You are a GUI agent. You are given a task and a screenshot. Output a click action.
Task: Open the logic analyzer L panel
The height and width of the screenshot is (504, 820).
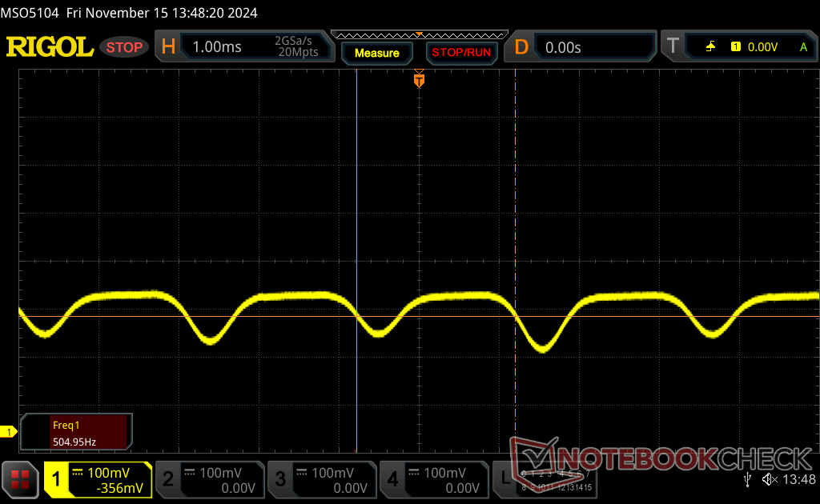[x=545, y=479]
